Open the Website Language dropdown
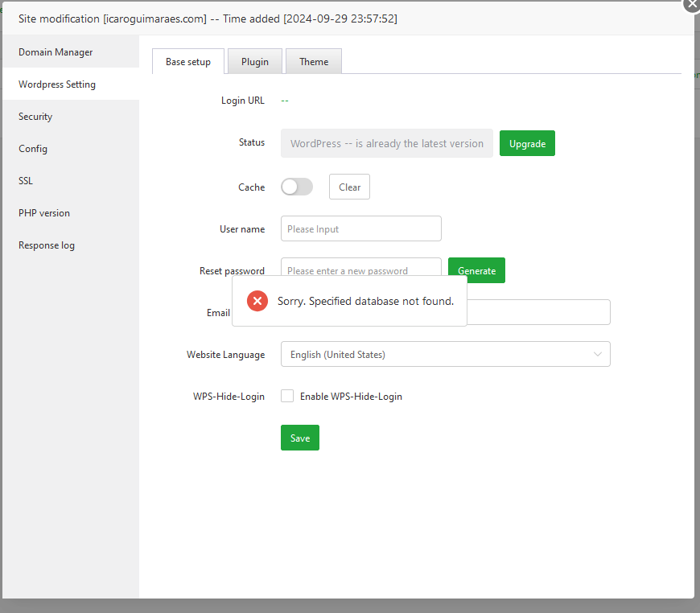Image resolution: width=700 pixels, height=613 pixels. (x=445, y=354)
